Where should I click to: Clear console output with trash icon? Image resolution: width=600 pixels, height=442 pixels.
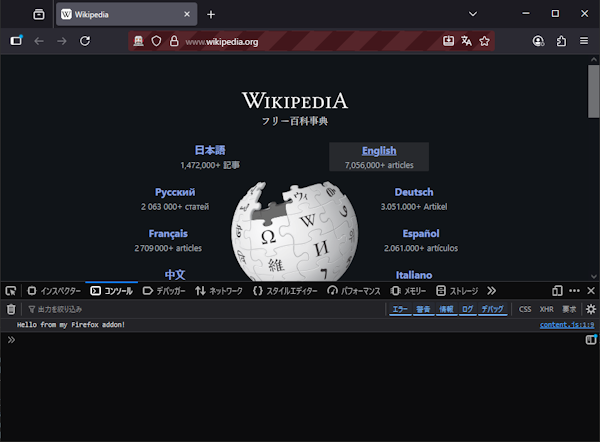click(x=11, y=310)
